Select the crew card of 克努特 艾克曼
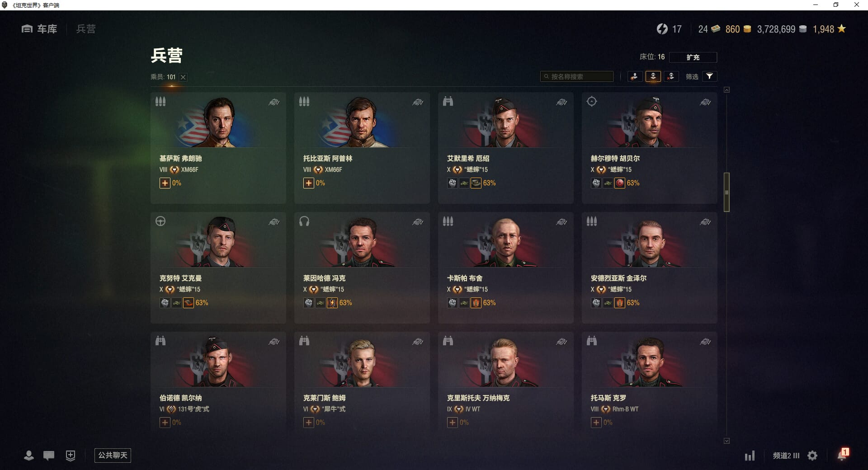Screen dimensions: 868x470 pyautogui.click(x=218, y=268)
